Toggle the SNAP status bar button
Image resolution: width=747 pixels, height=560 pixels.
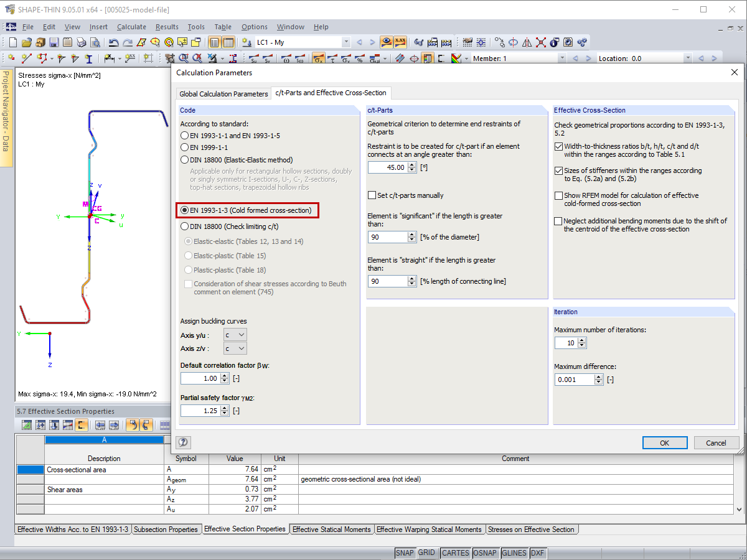[405, 553]
